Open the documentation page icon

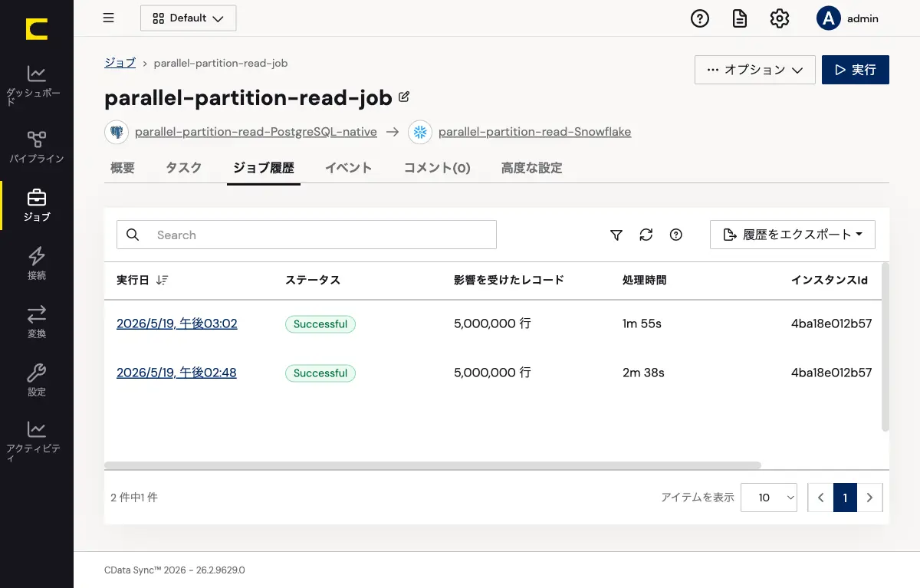pyautogui.click(x=740, y=18)
